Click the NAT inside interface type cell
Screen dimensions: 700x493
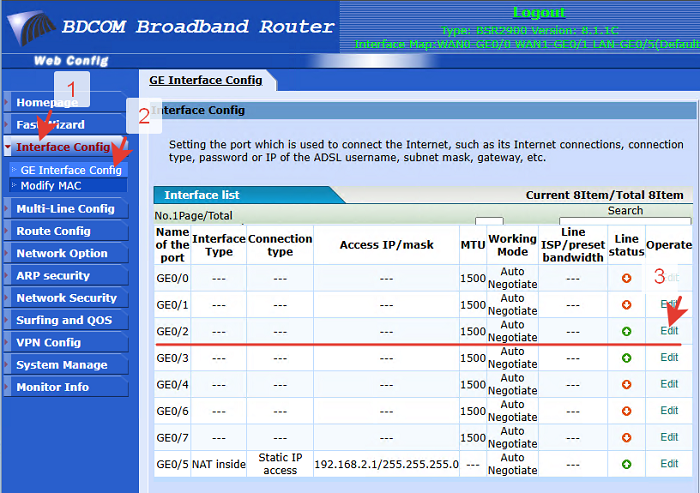pyautogui.click(x=219, y=464)
